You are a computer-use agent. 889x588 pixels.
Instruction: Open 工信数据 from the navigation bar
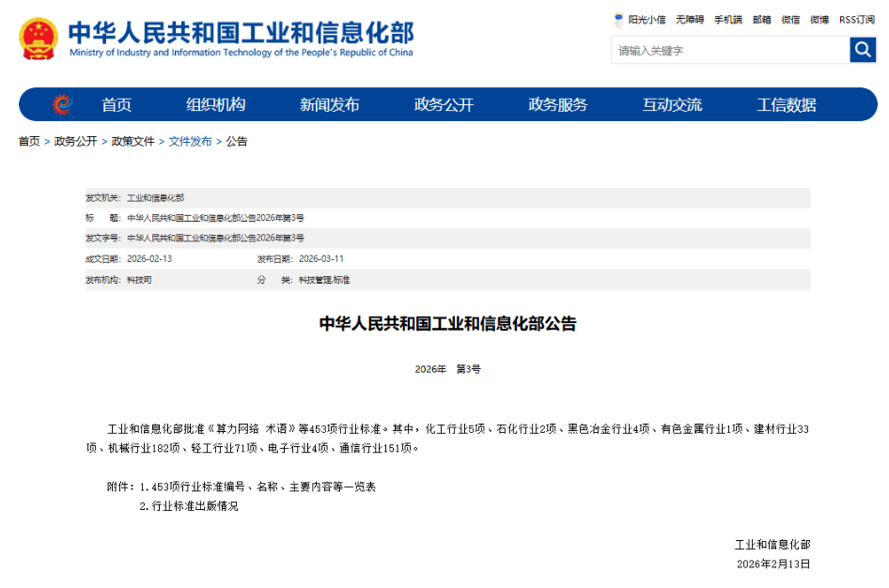tap(787, 105)
